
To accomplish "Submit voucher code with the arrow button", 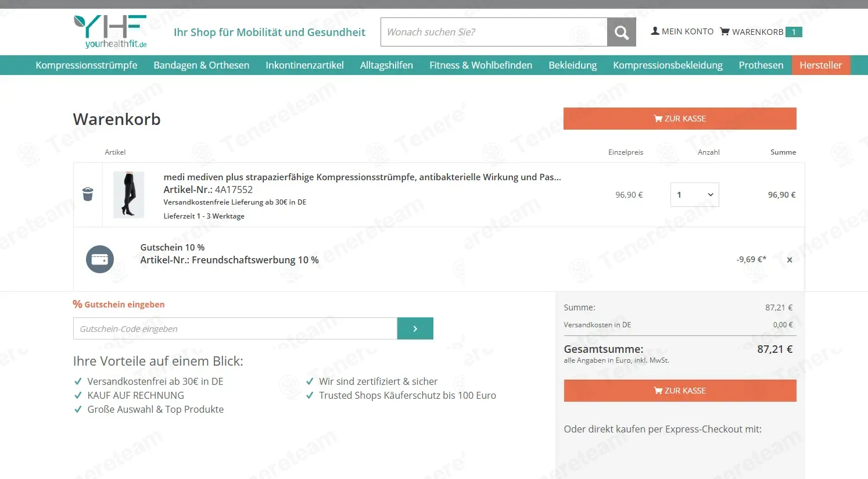I will 415,328.
